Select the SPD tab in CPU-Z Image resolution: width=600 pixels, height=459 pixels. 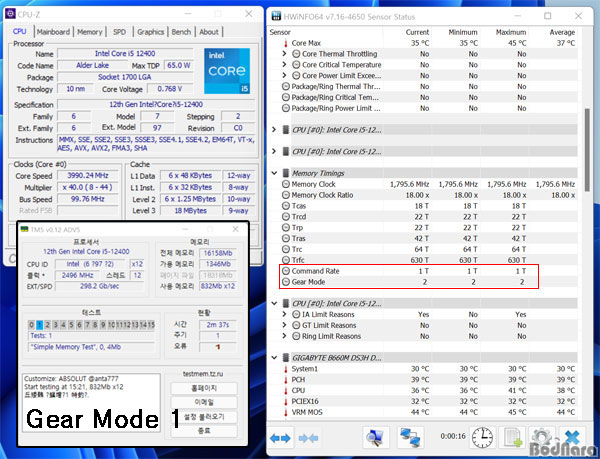click(x=119, y=32)
